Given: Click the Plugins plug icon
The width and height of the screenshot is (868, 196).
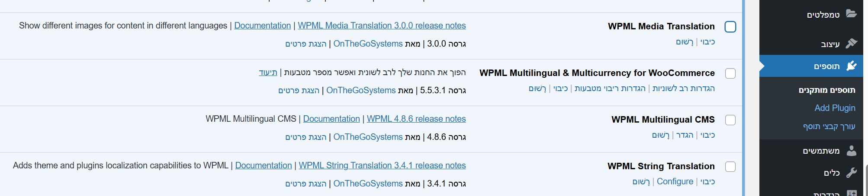Looking at the screenshot, I should (851, 66).
